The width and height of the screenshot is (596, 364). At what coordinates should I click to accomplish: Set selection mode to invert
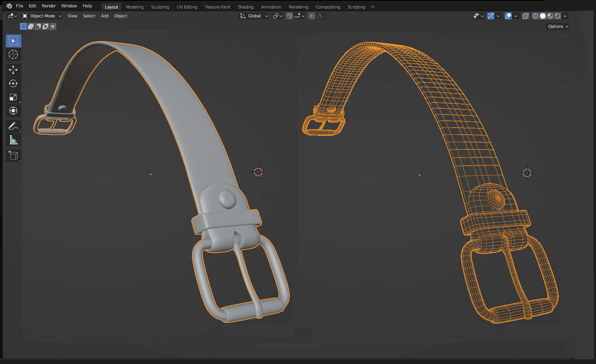[x=45, y=26]
